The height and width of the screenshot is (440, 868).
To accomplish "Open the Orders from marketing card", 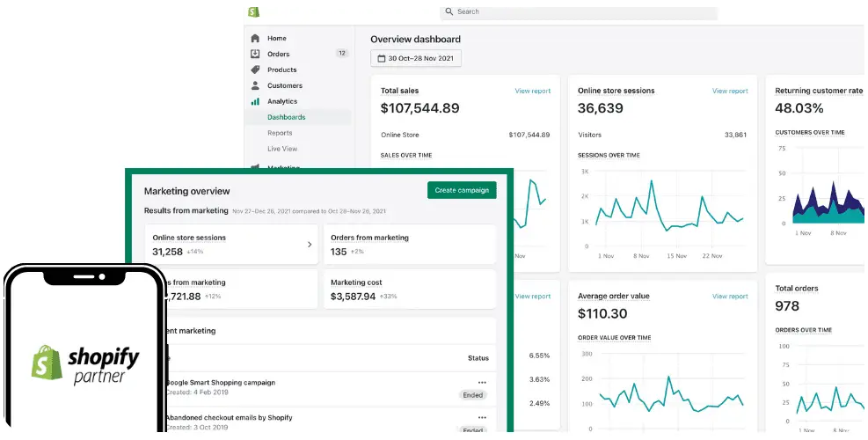I will point(409,245).
